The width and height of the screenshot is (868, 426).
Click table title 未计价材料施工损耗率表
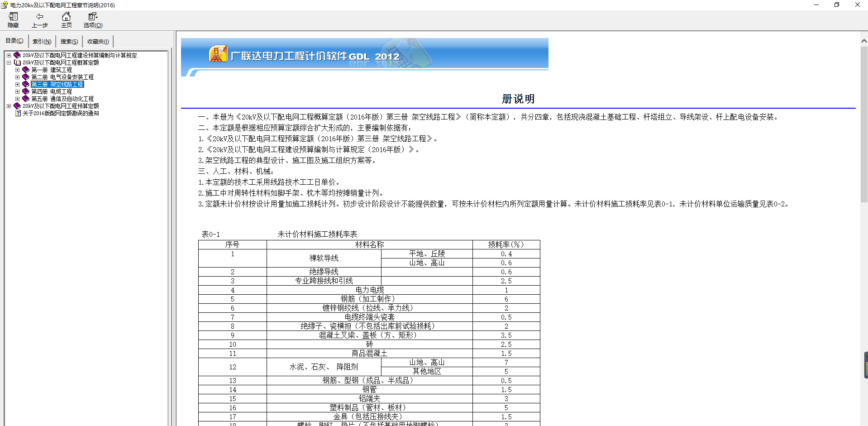click(x=317, y=234)
